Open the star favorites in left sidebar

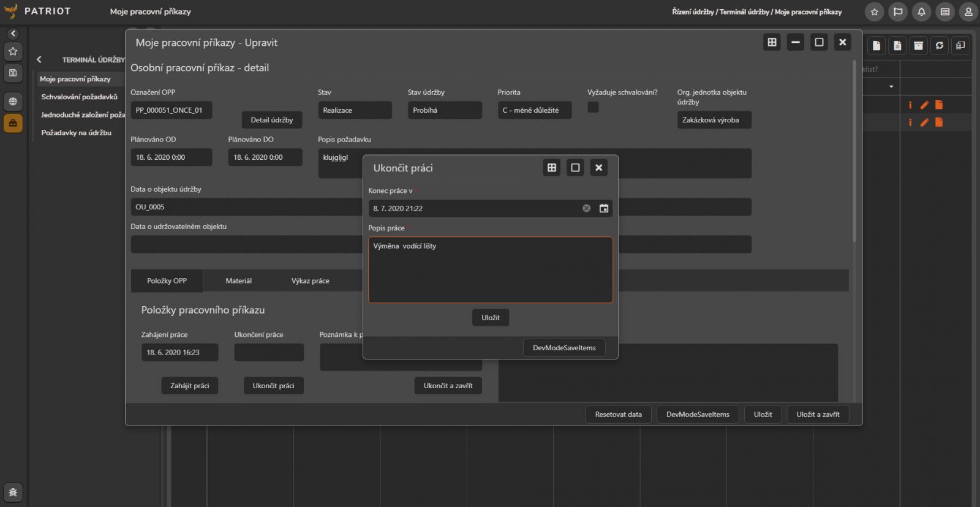(13, 51)
